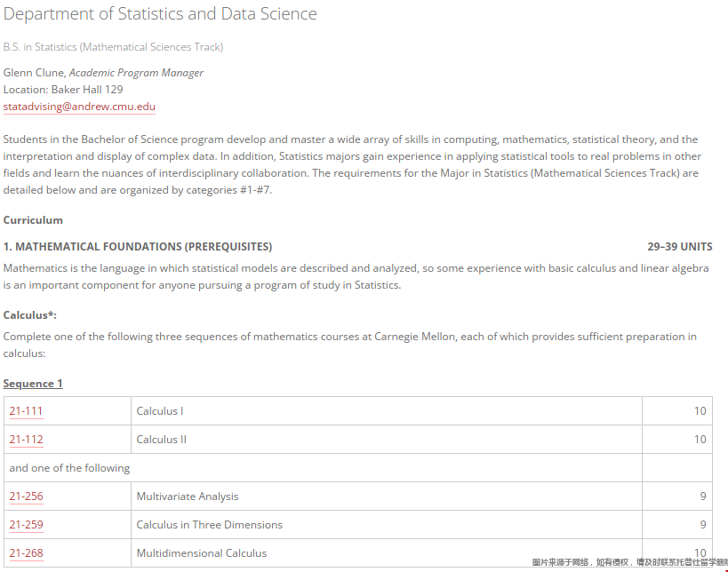Select the Multivariate Analysis course name
Screen dimensions: 728x572
(x=188, y=497)
